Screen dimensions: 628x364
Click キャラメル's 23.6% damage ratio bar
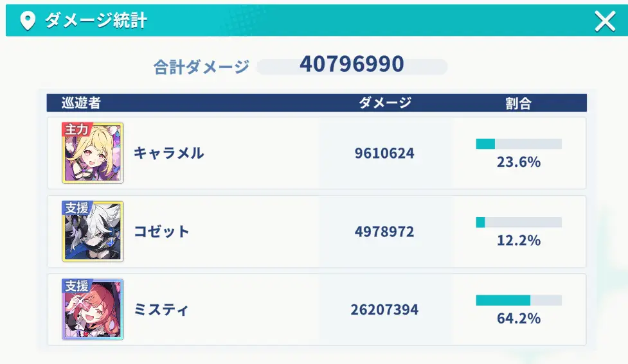(x=518, y=144)
